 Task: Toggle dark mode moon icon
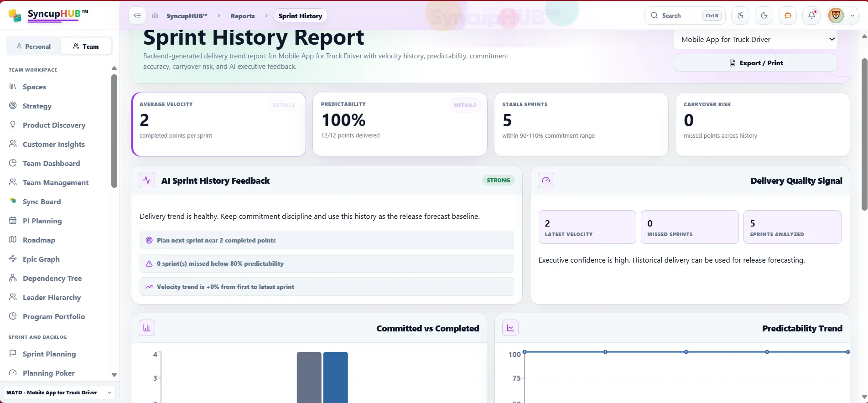click(764, 15)
